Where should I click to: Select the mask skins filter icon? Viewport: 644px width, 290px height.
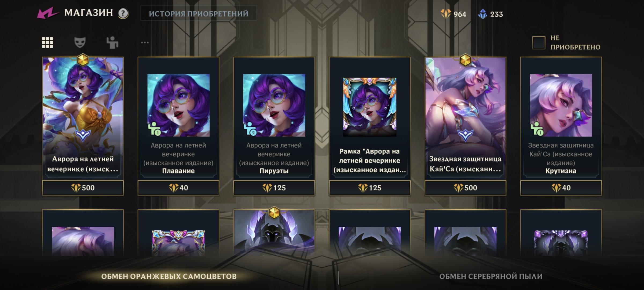tap(80, 42)
